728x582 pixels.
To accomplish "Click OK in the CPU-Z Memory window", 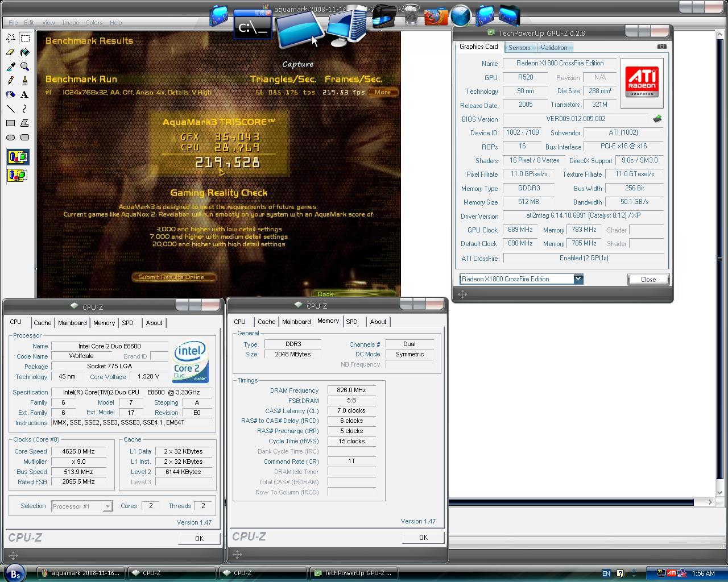I will coord(423,537).
